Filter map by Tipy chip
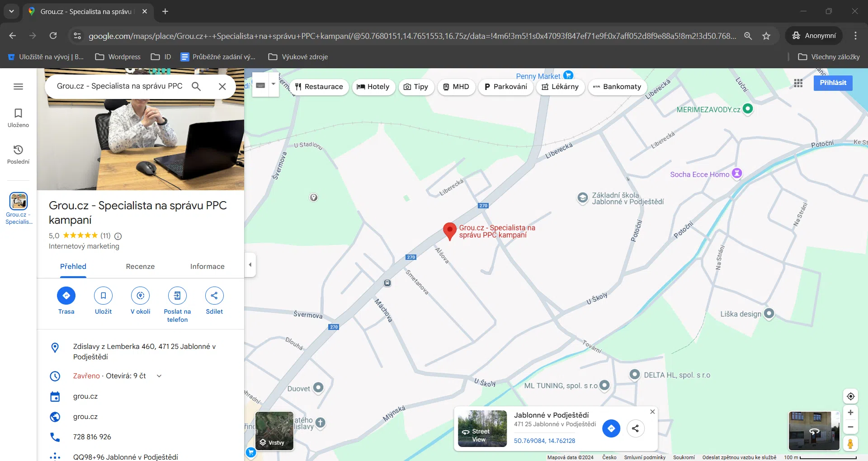This screenshot has height=461, width=868. point(416,87)
